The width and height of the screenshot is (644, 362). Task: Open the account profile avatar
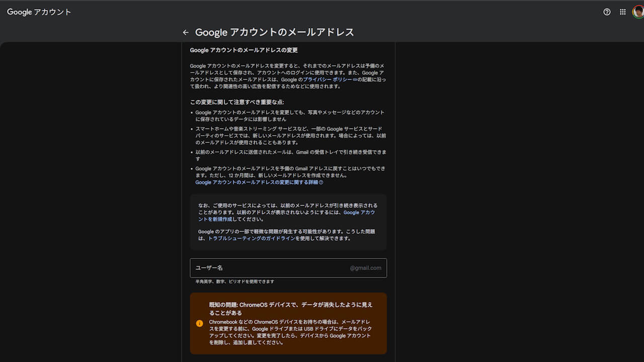pos(638,12)
